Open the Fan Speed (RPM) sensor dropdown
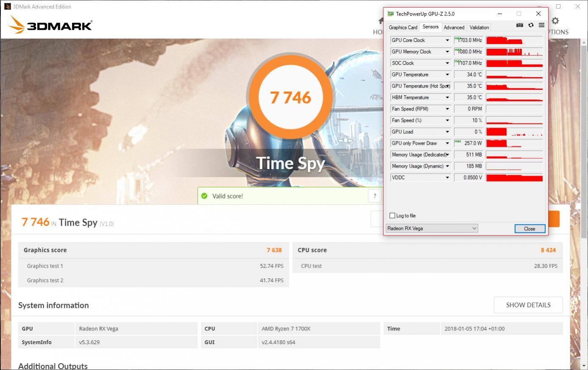 click(447, 109)
